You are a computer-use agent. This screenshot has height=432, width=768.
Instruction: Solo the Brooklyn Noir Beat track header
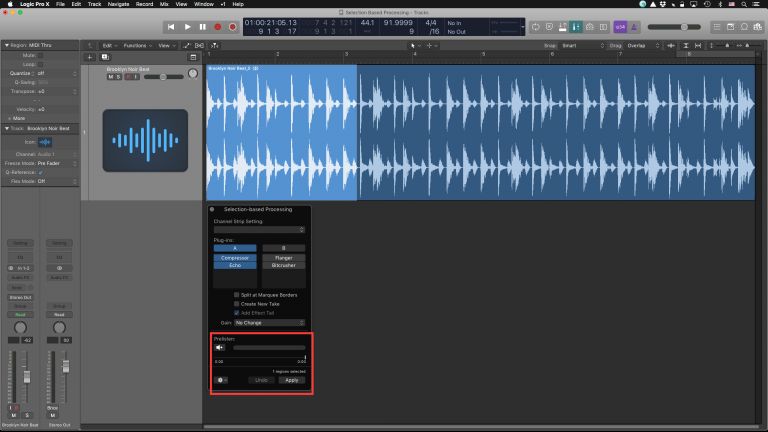pyautogui.click(x=118, y=77)
